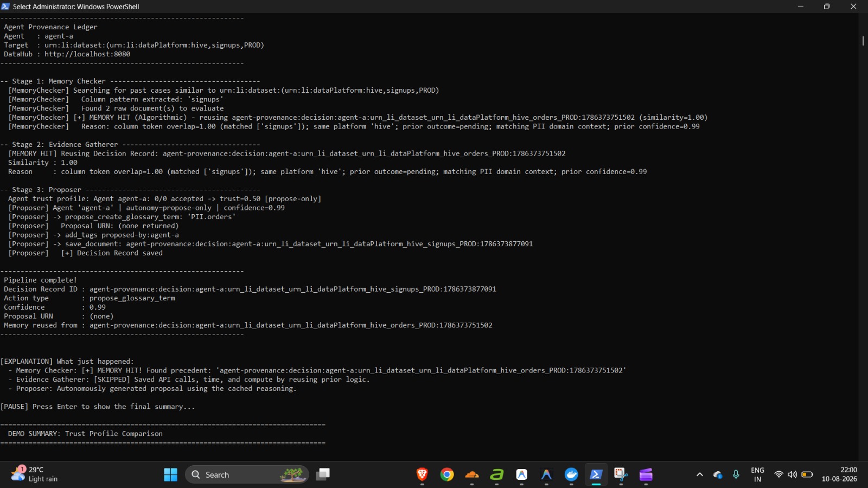The image size is (868, 488).
Task: Click 'DEMO SUMMARY: Trust Profile Comparison' line
Action: pyautogui.click(x=85, y=434)
